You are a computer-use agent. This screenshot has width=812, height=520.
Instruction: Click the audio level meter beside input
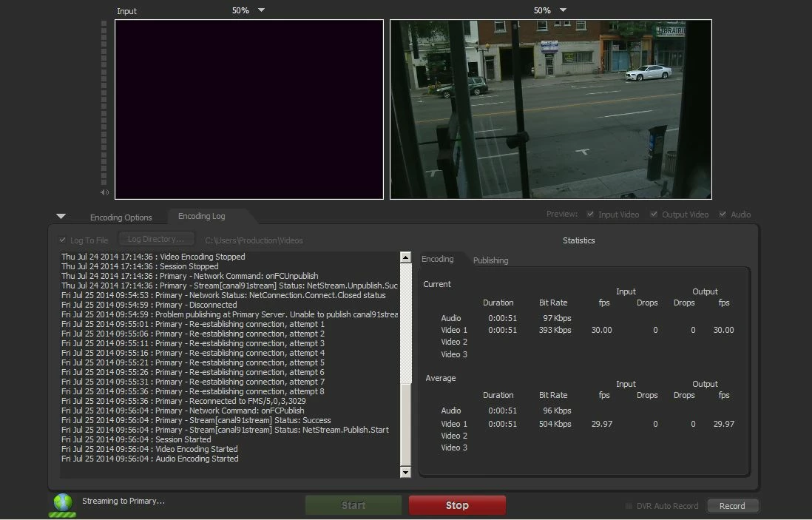coord(104,103)
